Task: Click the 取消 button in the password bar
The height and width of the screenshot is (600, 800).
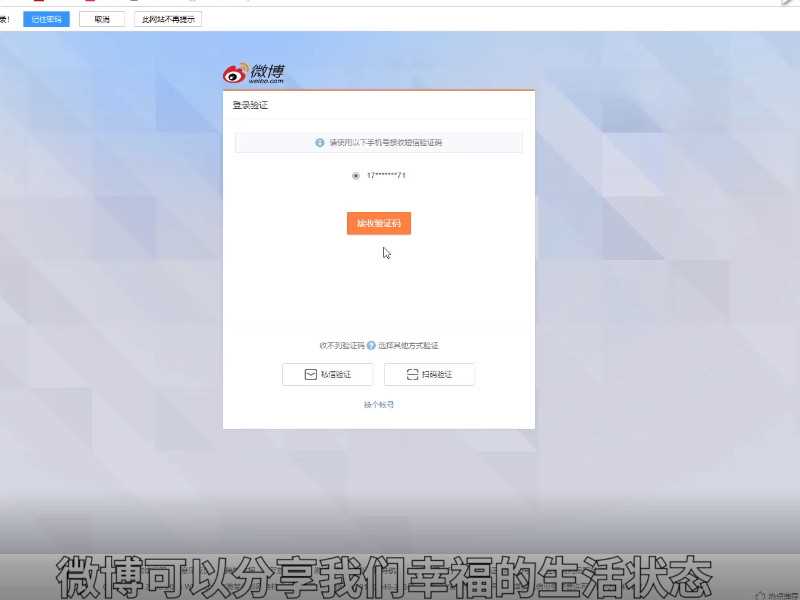Action: coord(101,18)
